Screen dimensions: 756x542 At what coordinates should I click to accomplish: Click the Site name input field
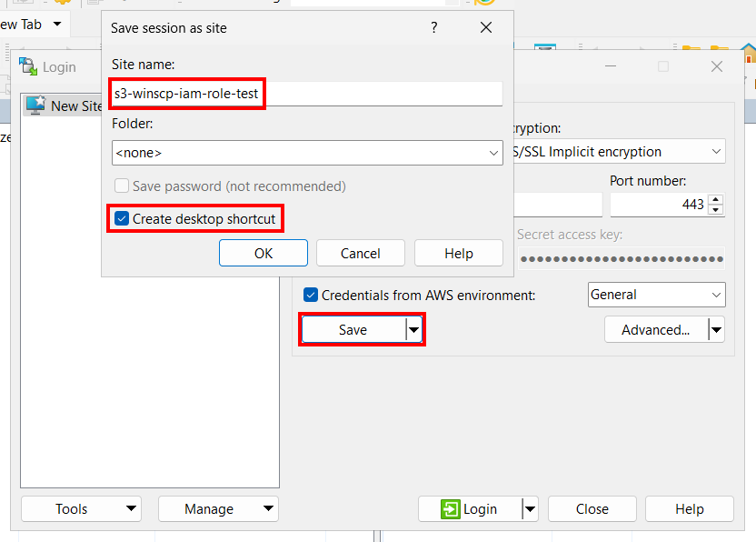[x=307, y=94]
